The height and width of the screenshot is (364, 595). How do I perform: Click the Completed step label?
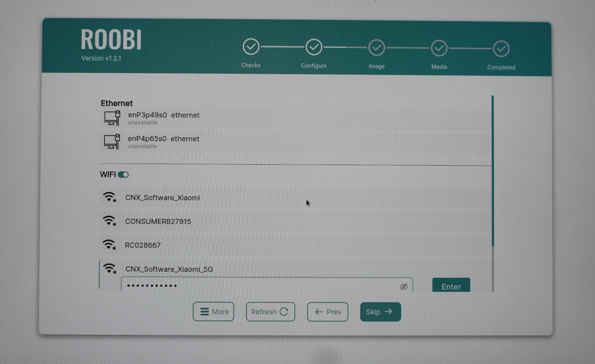[501, 67]
